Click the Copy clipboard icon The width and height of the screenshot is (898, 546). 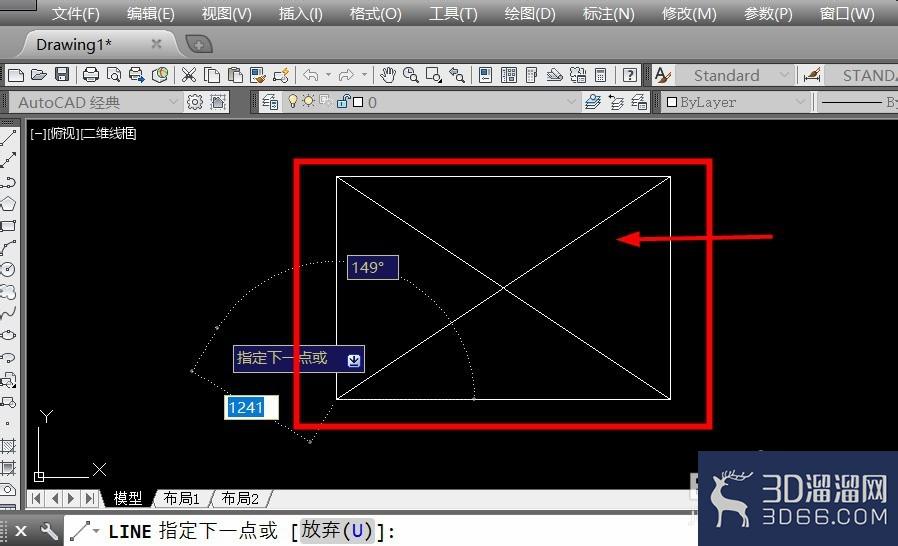(x=212, y=75)
